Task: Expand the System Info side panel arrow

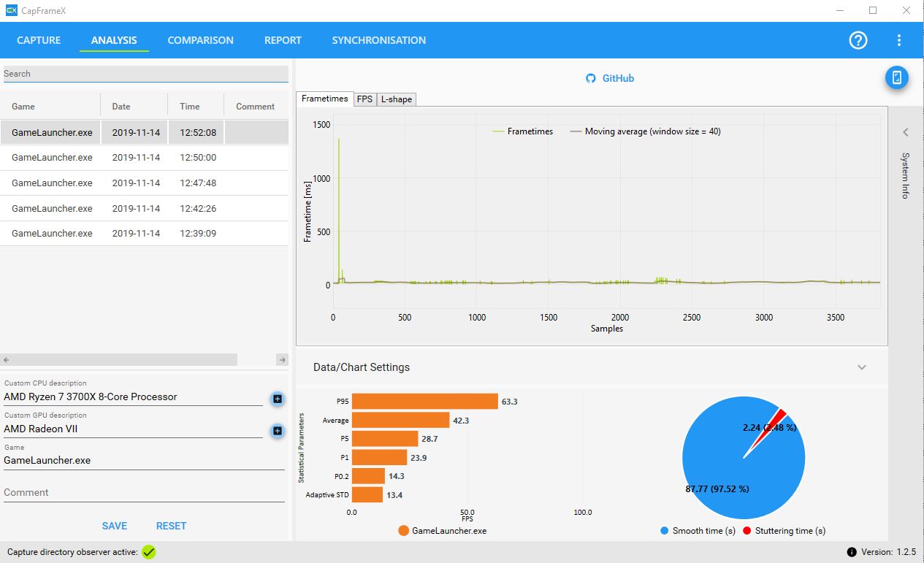Action: coord(906,132)
